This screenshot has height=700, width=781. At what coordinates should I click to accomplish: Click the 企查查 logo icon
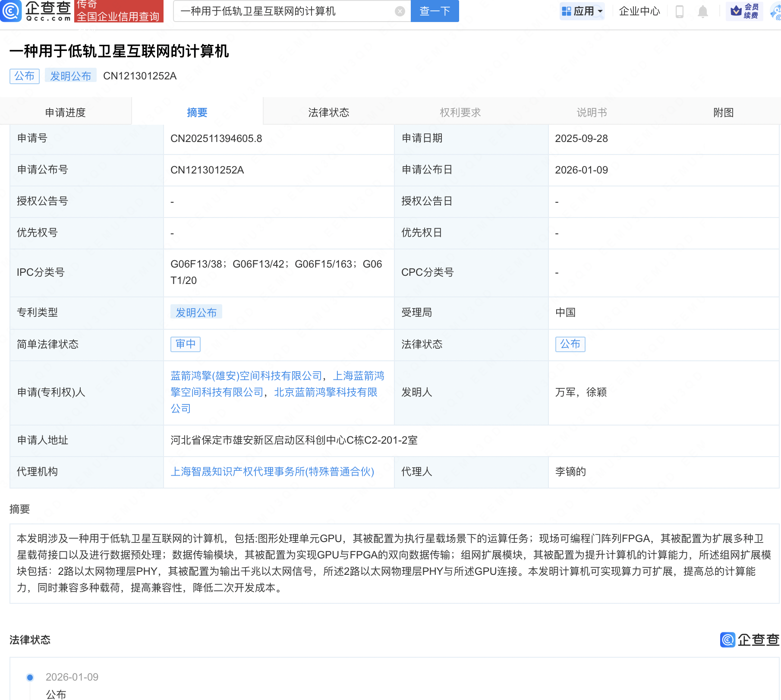coord(12,12)
